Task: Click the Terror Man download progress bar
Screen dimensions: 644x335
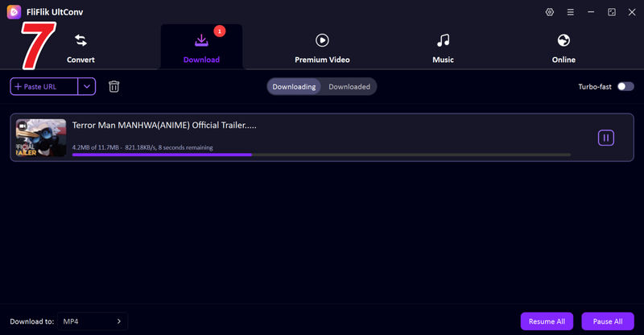Action: coord(321,155)
